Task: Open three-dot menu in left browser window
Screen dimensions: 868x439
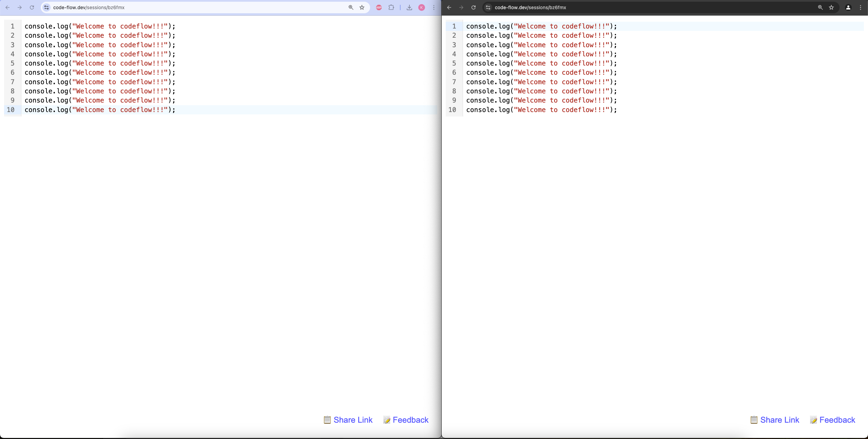Action: point(434,7)
